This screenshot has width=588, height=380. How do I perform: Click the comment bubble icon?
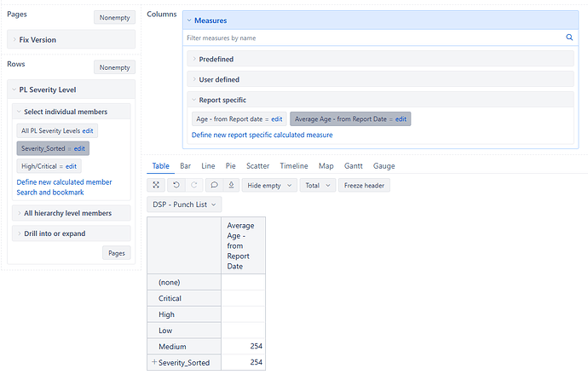click(214, 185)
